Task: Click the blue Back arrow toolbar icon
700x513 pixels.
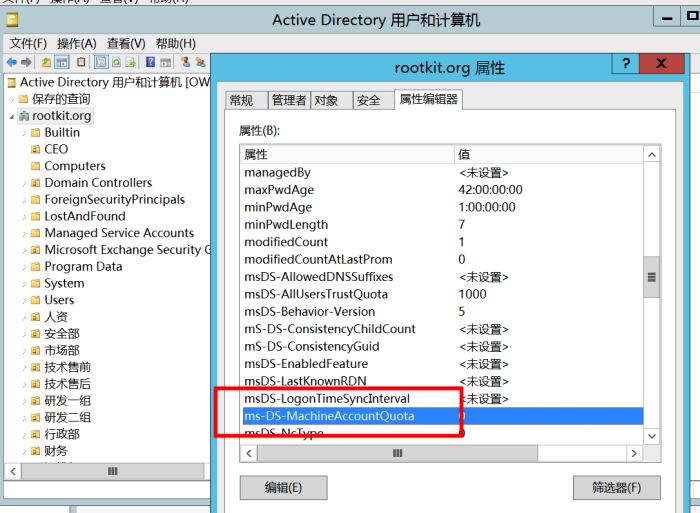Action: [12, 62]
